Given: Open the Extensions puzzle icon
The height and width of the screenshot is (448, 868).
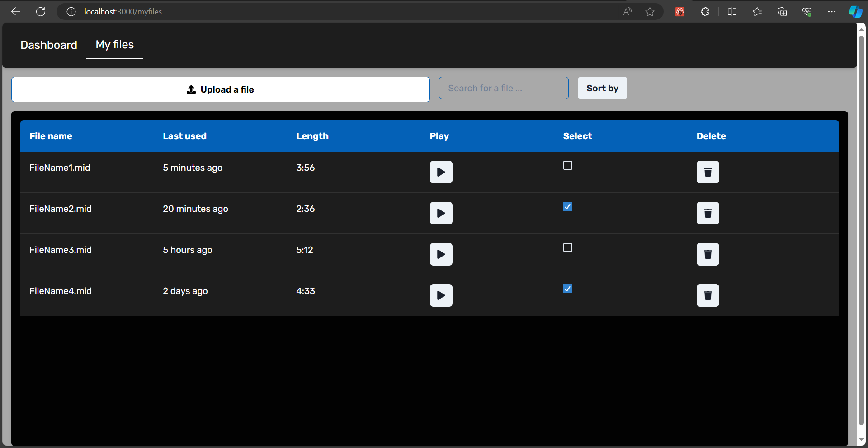Looking at the screenshot, I should [705, 12].
